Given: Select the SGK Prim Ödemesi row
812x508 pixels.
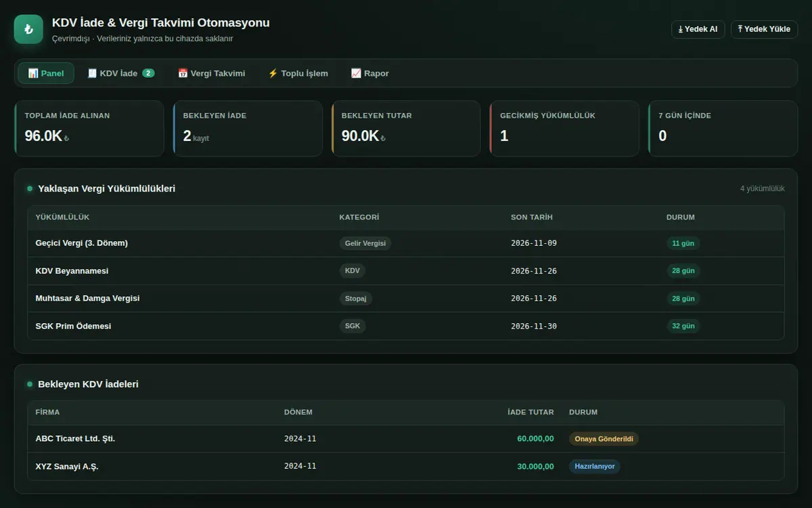Looking at the screenshot, I should click(406, 326).
